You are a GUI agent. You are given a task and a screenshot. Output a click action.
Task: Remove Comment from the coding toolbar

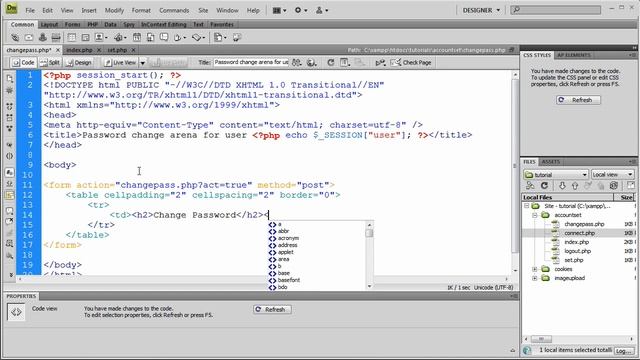pos(9,222)
